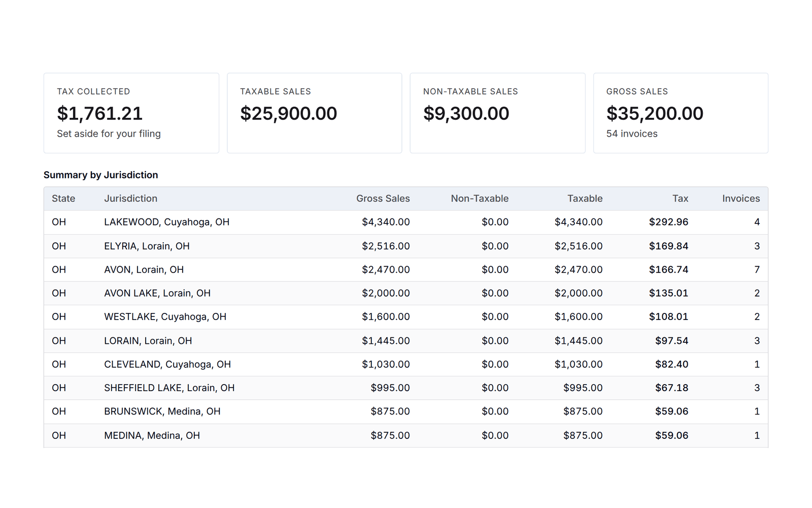This screenshot has width=812, height=508.
Task: Click the $4,340.00 gross sales cell
Action: tap(386, 222)
